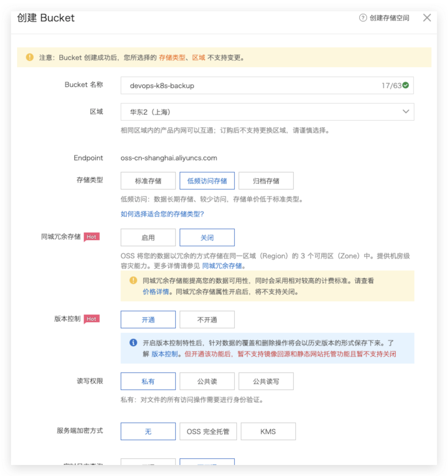Open the 价格详情 pricing link
This screenshot has width=448, height=476.
pyautogui.click(x=156, y=292)
